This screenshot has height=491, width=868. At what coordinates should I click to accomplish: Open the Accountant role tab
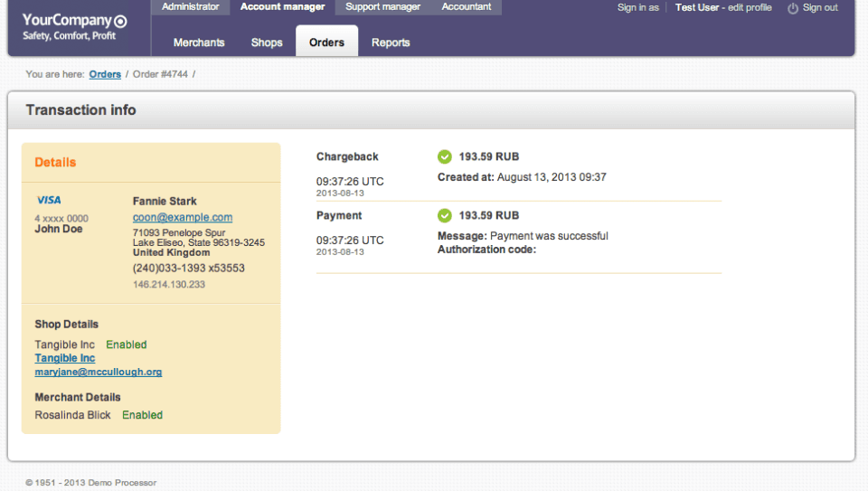(467, 7)
